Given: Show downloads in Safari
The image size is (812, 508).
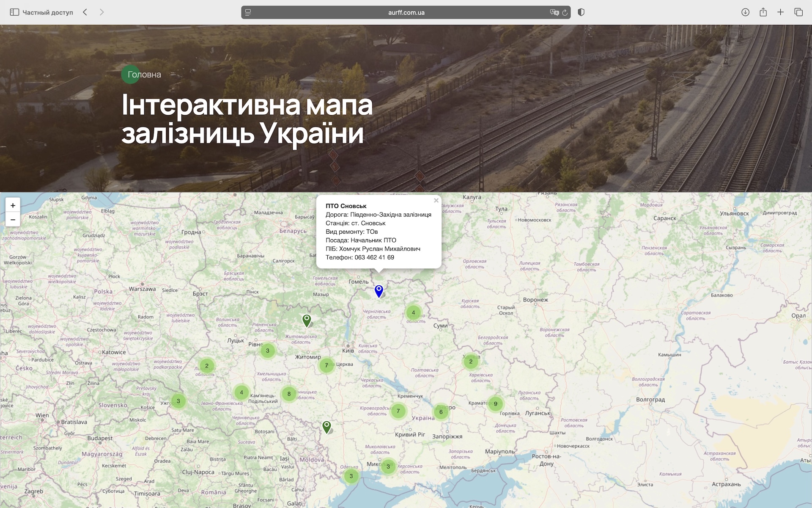Looking at the screenshot, I should click(x=745, y=12).
